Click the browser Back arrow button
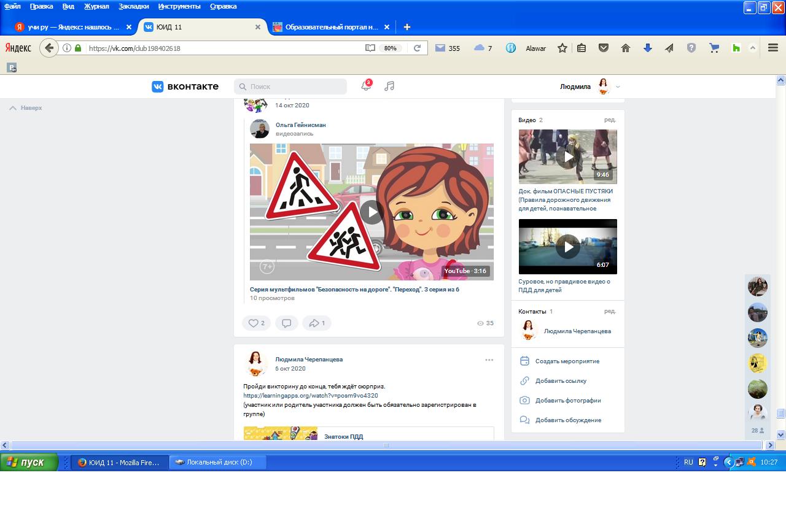This screenshot has width=786, height=532. coord(49,48)
